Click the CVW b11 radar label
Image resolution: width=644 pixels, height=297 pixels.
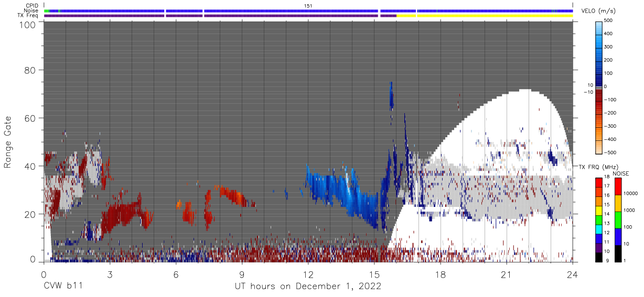(62, 287)
